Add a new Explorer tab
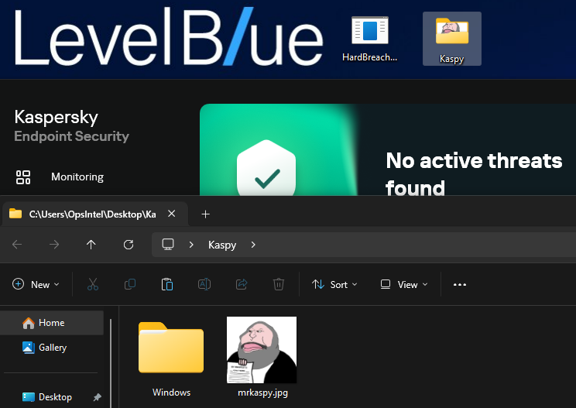576x408 pixels. coord(205,214)
